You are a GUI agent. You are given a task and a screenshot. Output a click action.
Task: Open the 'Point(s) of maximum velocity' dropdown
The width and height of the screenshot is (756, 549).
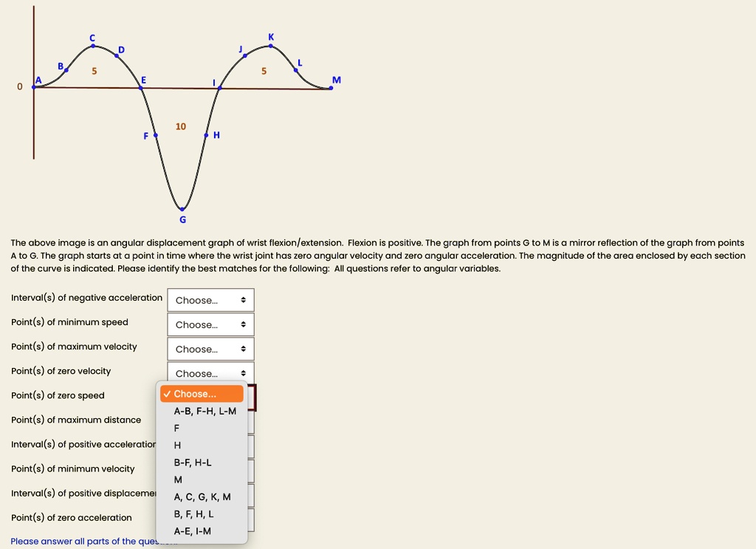(x=210, y=349)
